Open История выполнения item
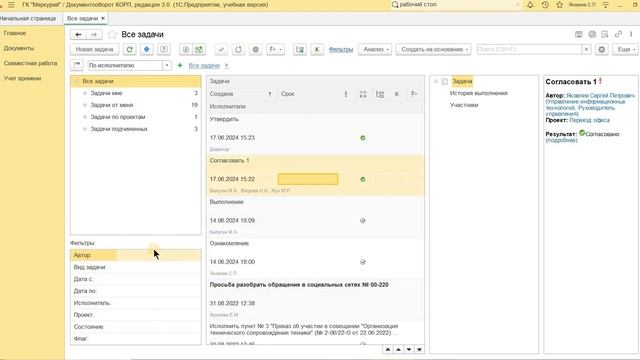Viewport: 640px width, 360px height. pos(478,93)
